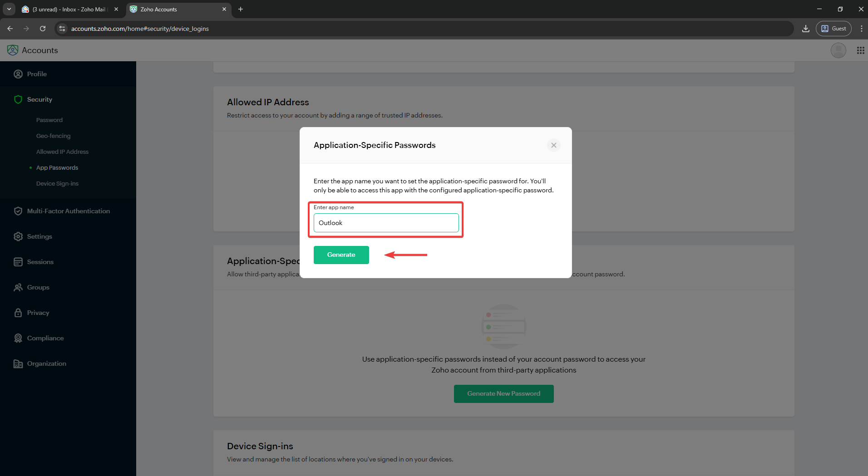Screen dimensions: 868x476
Task: Click the Sessions icon in sidebar
Action: pos(18,262)
